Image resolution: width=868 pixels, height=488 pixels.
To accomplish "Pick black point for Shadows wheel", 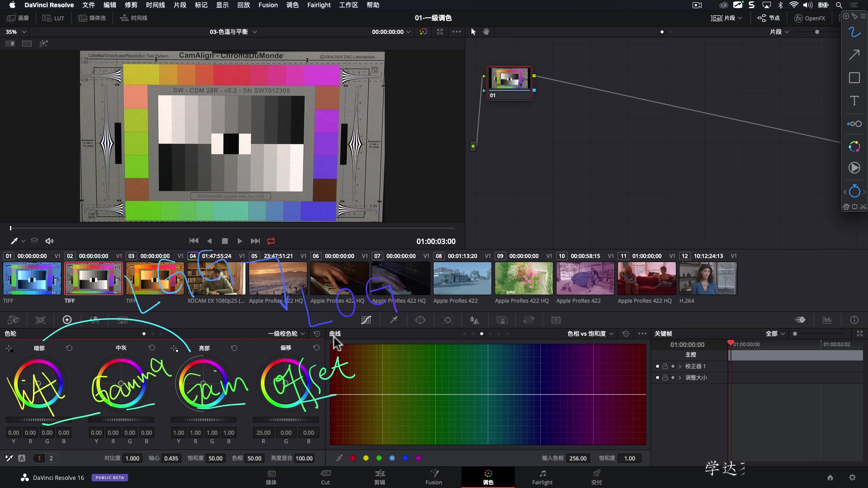I will (9, 348).
